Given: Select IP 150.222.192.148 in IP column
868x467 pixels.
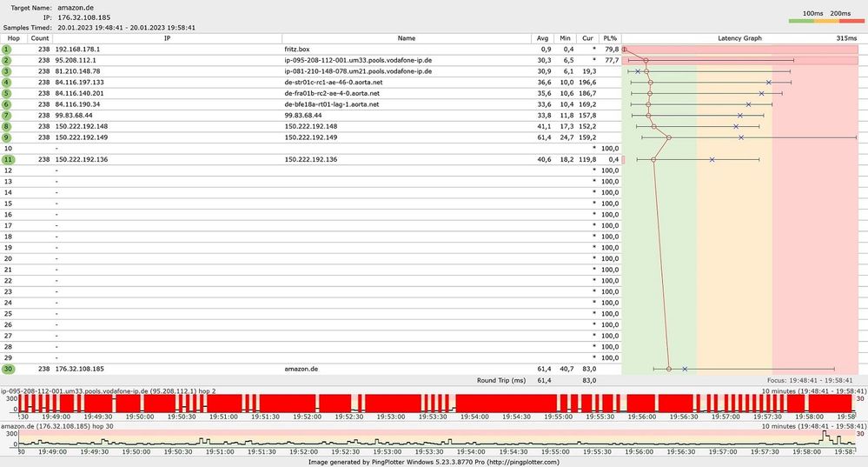Looking at the screenshot, I should click(82, 126).
